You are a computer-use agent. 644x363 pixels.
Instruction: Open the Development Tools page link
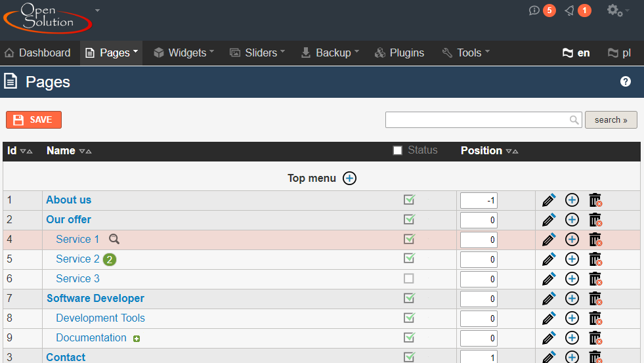[x=100, y=318]
